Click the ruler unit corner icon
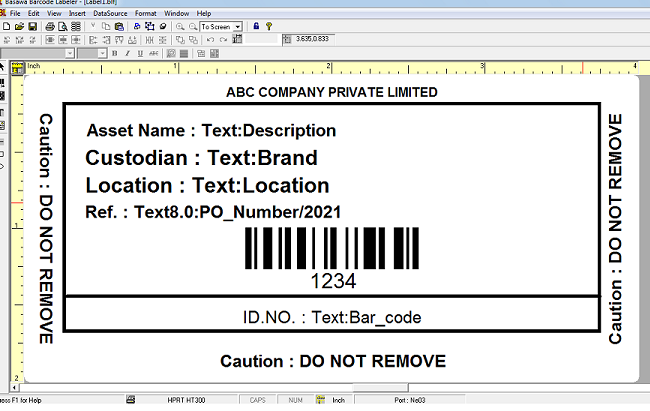650x411 pixels. point(17,68)
